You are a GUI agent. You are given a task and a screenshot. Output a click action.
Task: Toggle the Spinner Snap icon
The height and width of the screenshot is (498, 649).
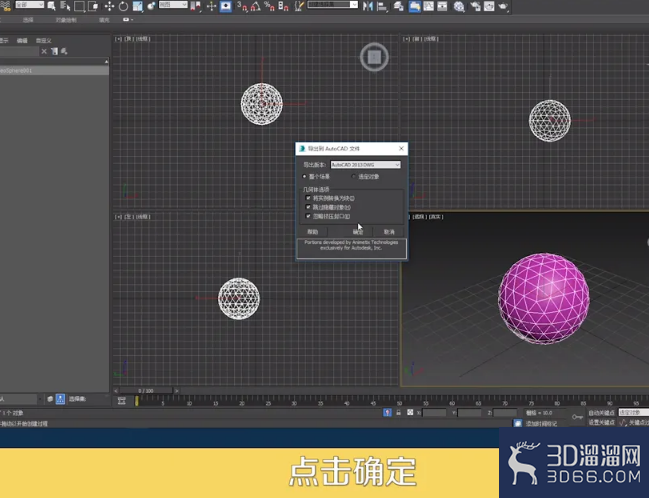tap(284, 6)
